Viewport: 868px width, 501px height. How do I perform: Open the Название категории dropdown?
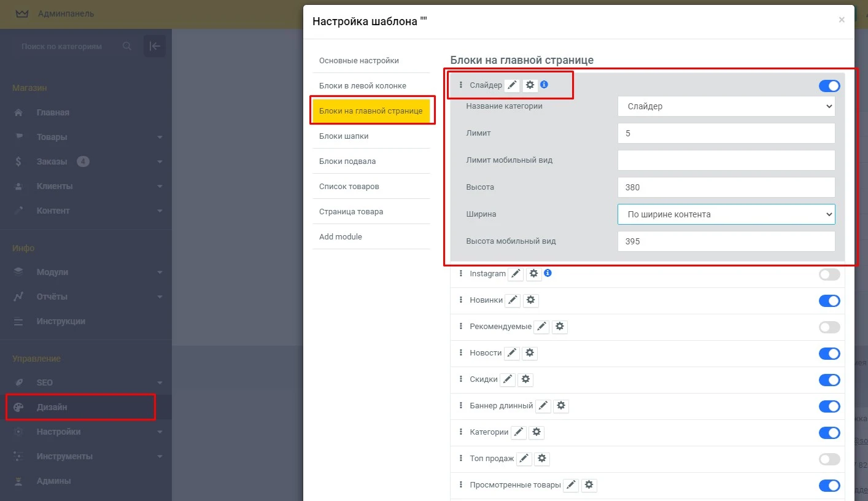pyautogui.click(x=726, y=106)
